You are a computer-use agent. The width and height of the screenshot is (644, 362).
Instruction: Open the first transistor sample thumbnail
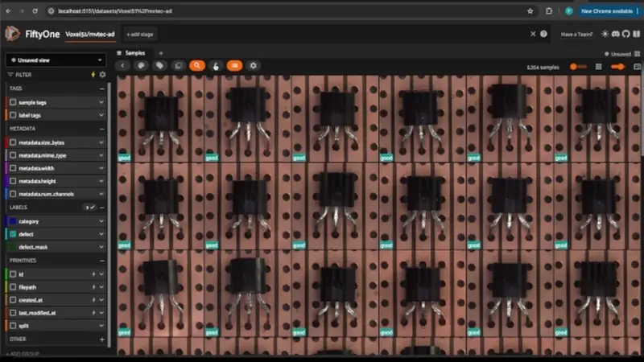pyautogui.click(x=160, y=118)
